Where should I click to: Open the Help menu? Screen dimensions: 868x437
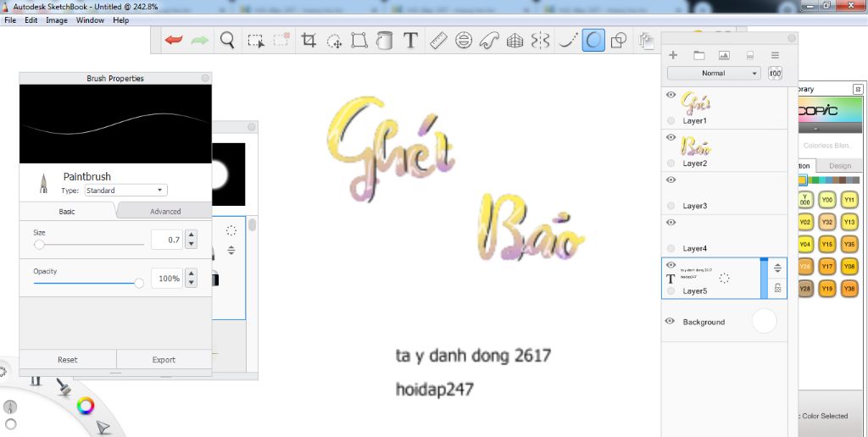point(120,20)
